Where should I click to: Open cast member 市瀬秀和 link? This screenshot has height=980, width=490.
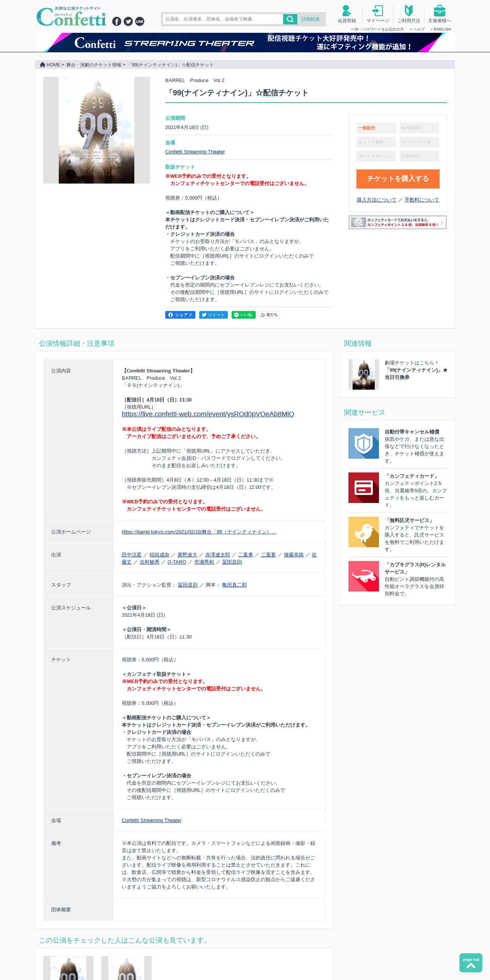pos(204,562)
